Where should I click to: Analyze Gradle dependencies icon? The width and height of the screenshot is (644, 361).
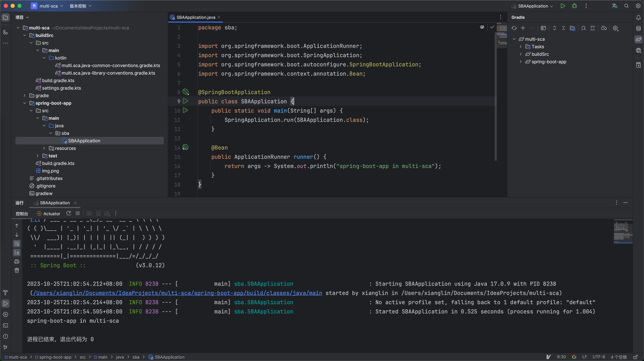point(584,28)
